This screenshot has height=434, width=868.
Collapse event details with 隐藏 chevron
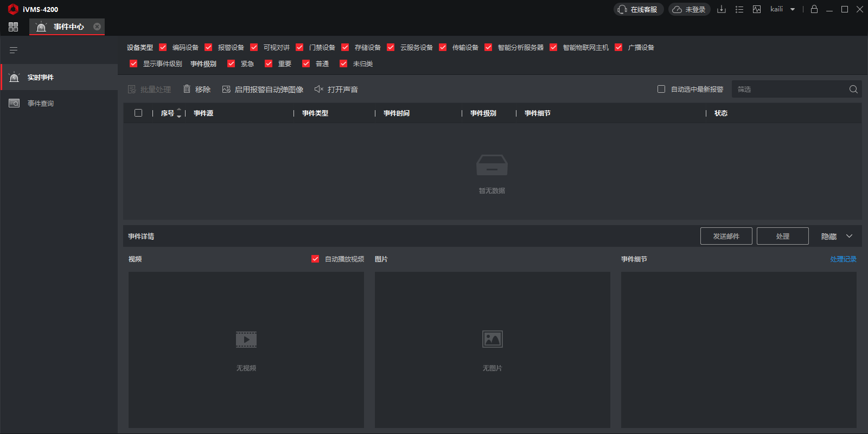coord(849,237)
